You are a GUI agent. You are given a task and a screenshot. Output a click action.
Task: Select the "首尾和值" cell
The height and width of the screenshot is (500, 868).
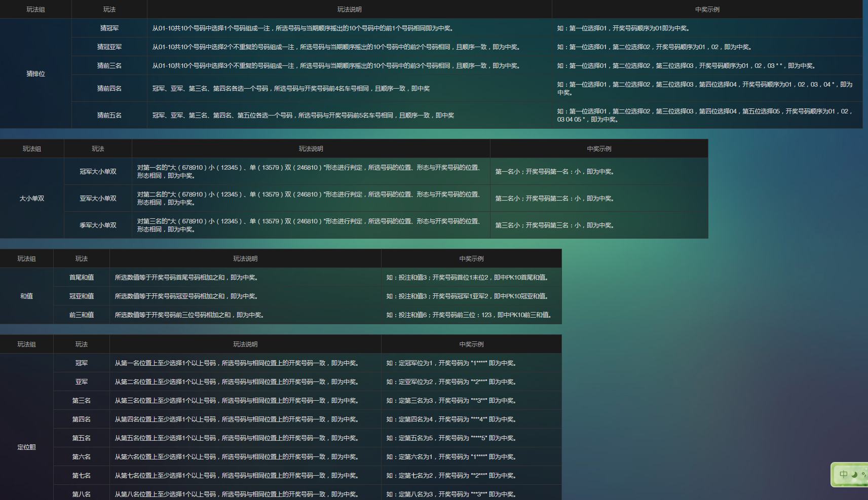coord(82,278)
